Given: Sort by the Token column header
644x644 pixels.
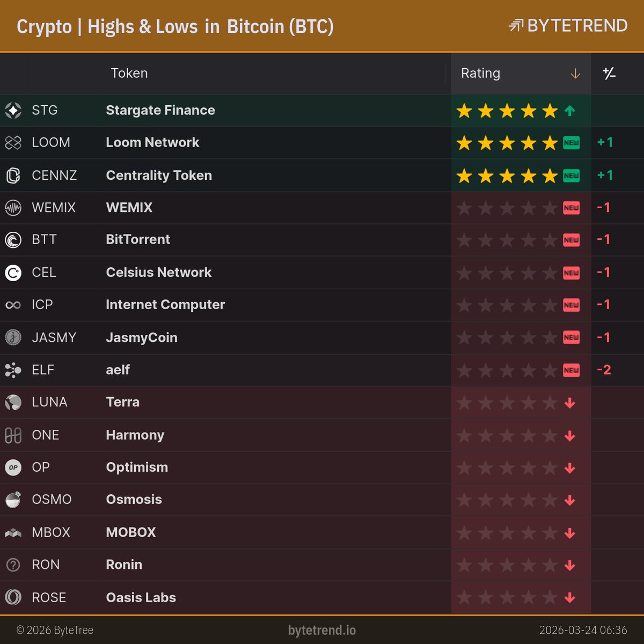Looking at the screenshot, I should point(129,73).
